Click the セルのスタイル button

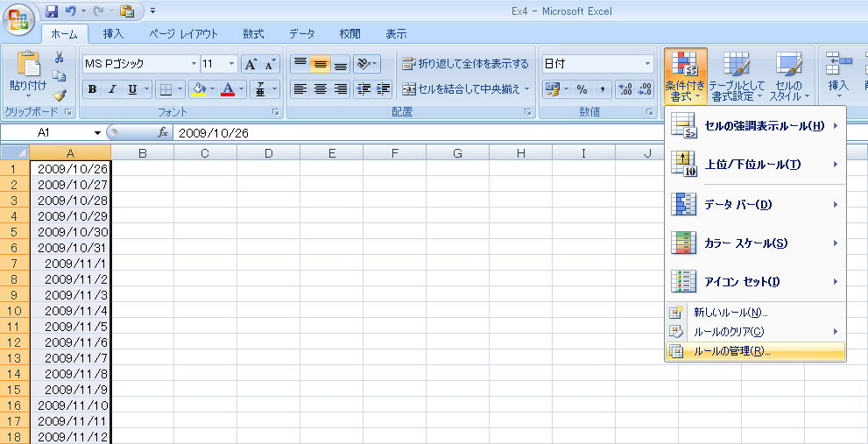789,75
